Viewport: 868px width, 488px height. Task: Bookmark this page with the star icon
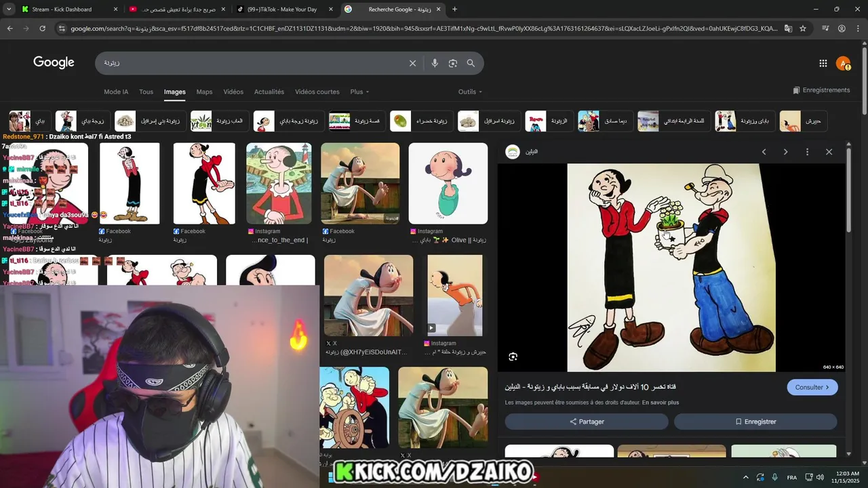pos(803,28)
